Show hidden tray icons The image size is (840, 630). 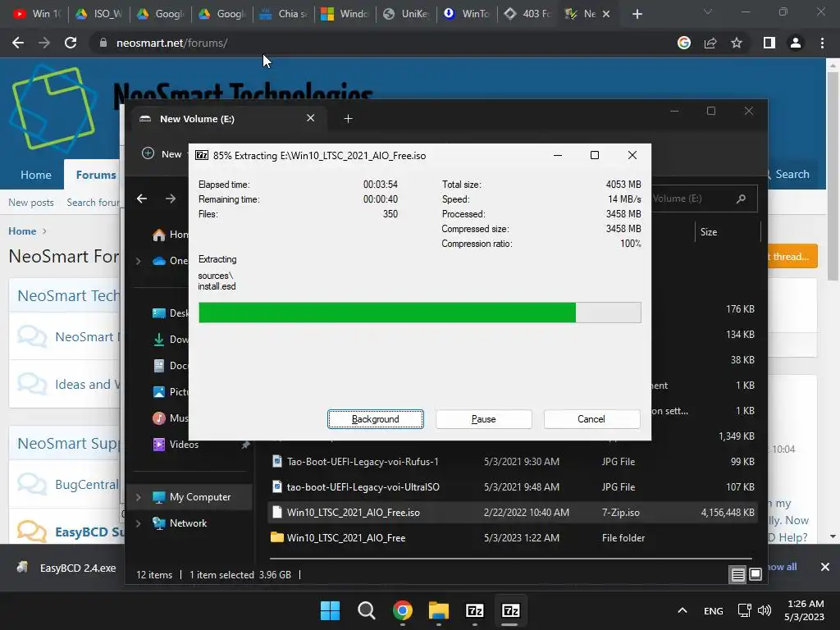click(x=682, y=610)
